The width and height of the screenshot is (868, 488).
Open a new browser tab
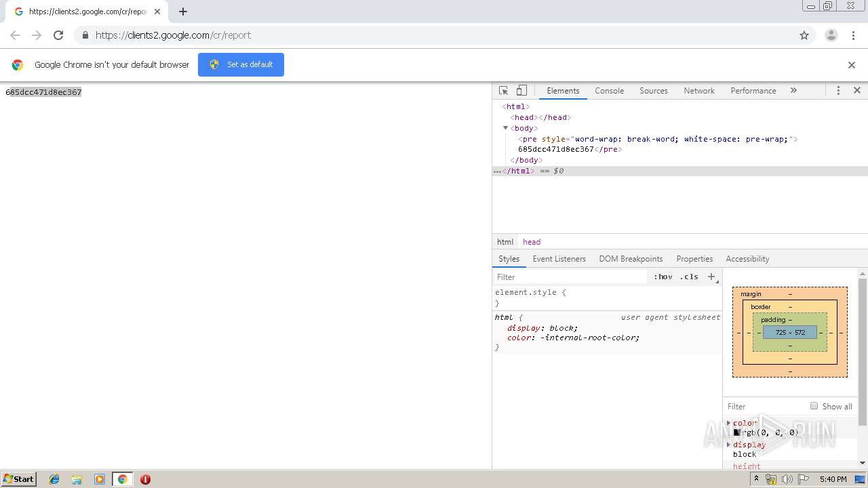pyautogui.click(x=183, y=12)
